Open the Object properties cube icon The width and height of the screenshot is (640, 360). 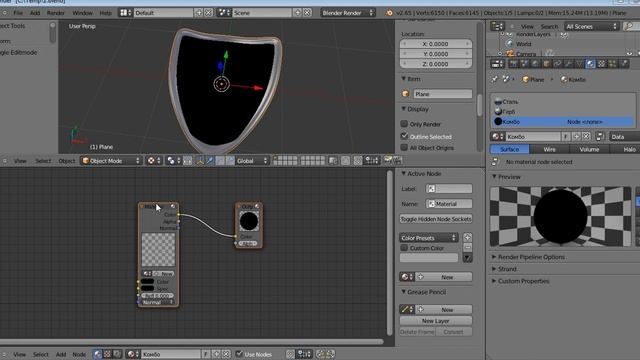[547, 64]
